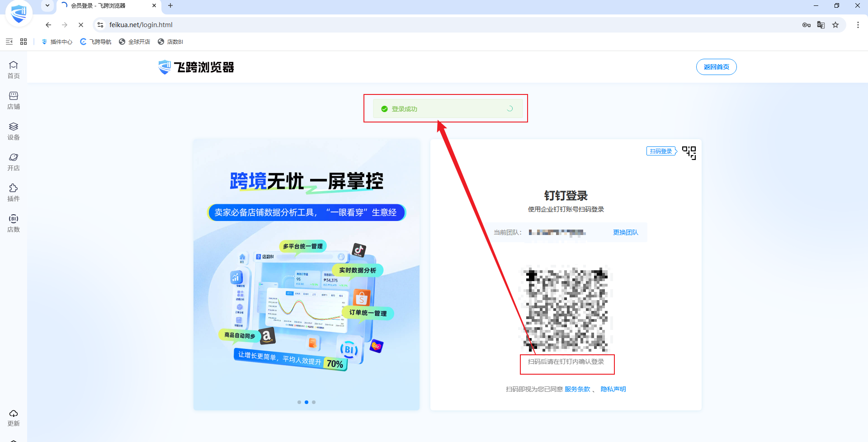Minimize the browser window
Viewport: 868px width, 442px height.
click(x=816, y=5)
